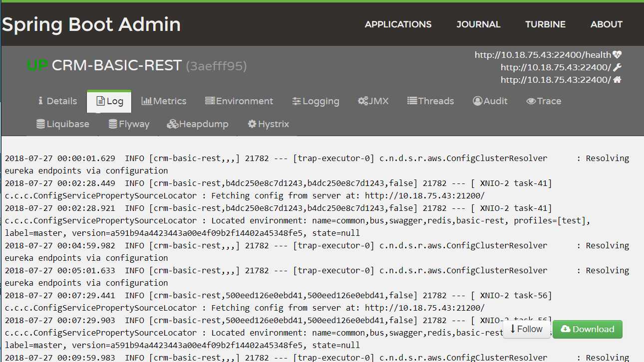Click the sliders icon on Logging
The image size is (644, 362).
coord(297,101)
